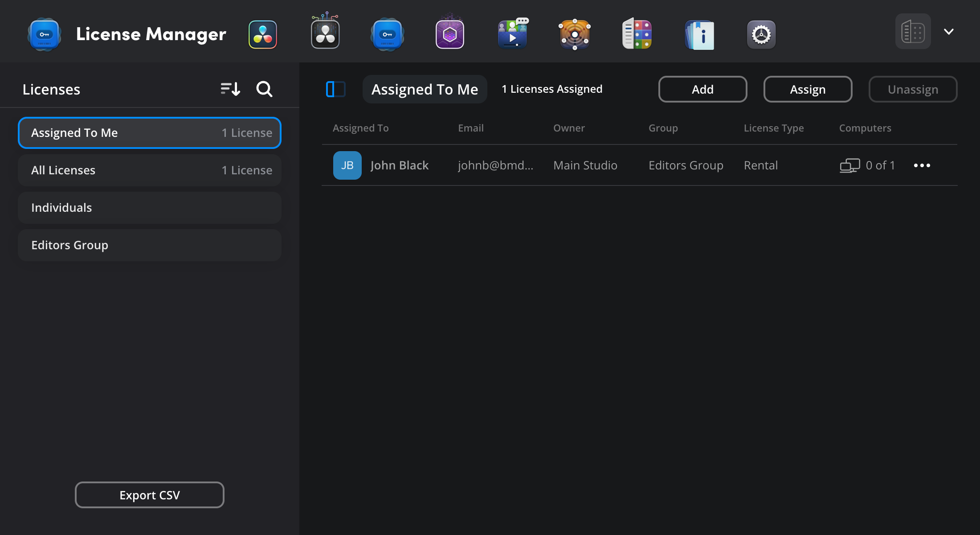Image resolution: width=980 pixels, height=535 pixels.
Task: Open the sort order menu in Licenses
Action: pyautogui.click(x=230, y=89)
